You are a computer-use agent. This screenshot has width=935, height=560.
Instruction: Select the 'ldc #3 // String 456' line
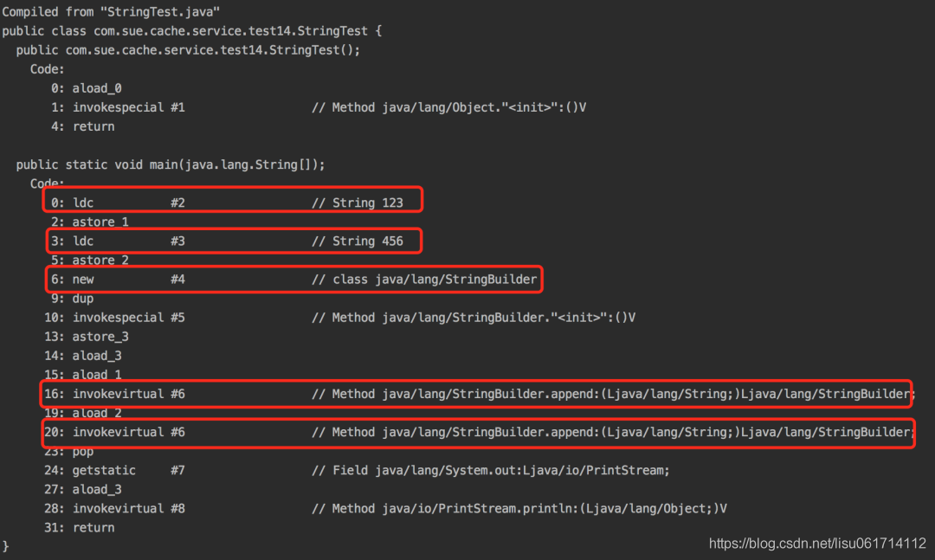point(235,241)
